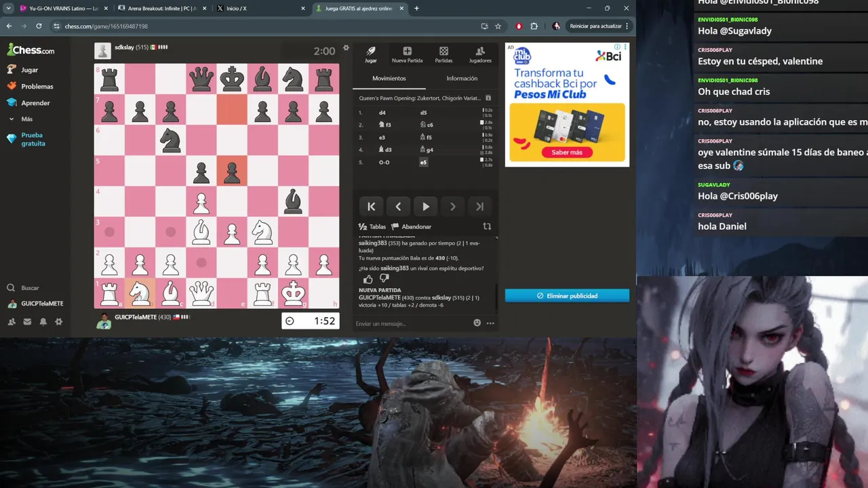The image size is (868, 488).
Task: Select black move g4 in the list
Action: click(x=427, y=150)
